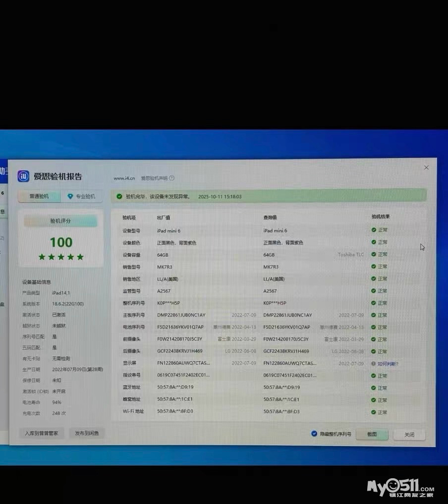This screenshot has height=504, width=448.
Task: Uncheck the 隐藏整机序列号 checkbox
Action: 314,434
